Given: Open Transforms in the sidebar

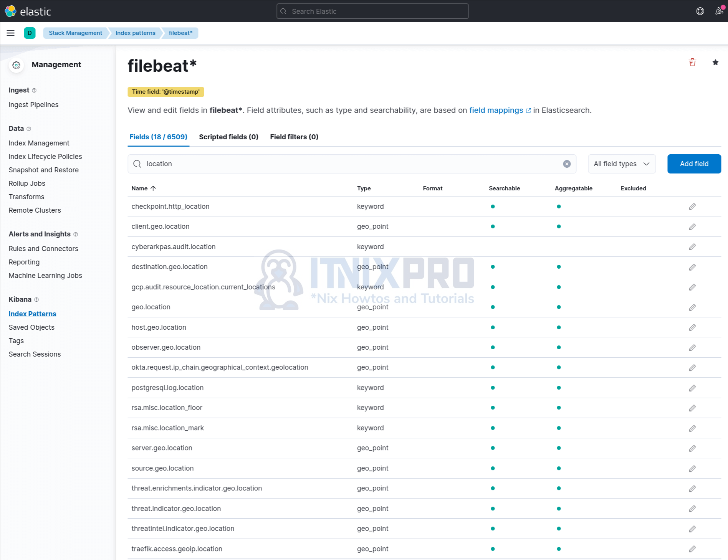Looking at the screenshot, I should [x=26, y=197].
